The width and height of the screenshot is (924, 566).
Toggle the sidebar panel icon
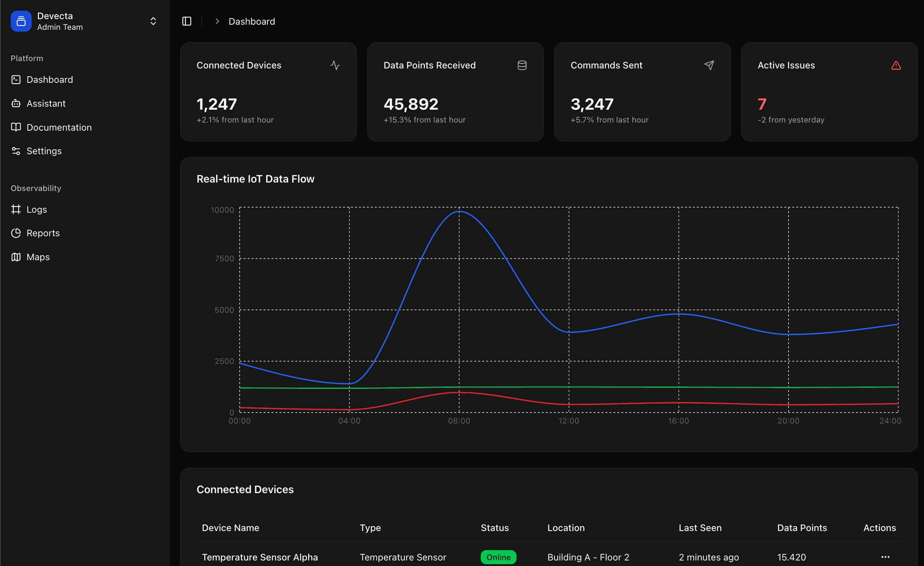point(186,21)
